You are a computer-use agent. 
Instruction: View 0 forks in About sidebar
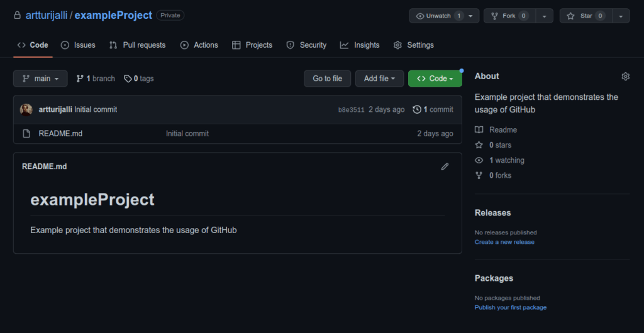click(500, 175)
